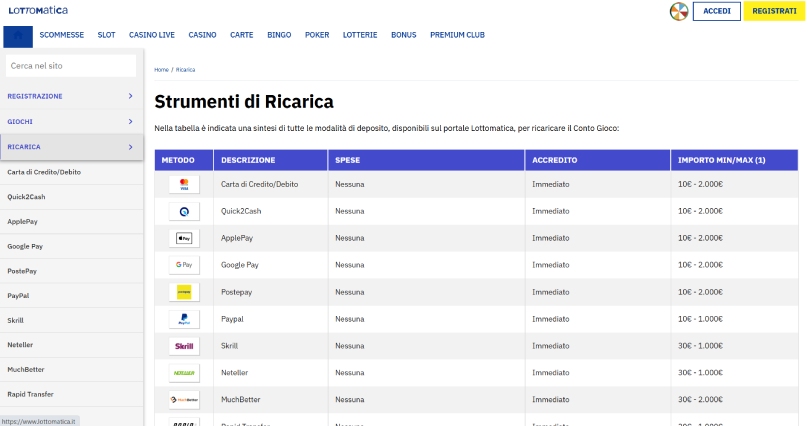
Task: Open the Premium Club menu
Action: pyautogui.click(x=457, y=35)
